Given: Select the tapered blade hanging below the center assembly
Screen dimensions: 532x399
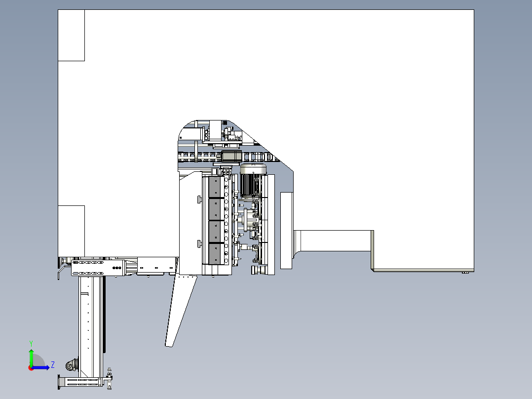Looking at the screenshot, I should [x=181, y=311].
